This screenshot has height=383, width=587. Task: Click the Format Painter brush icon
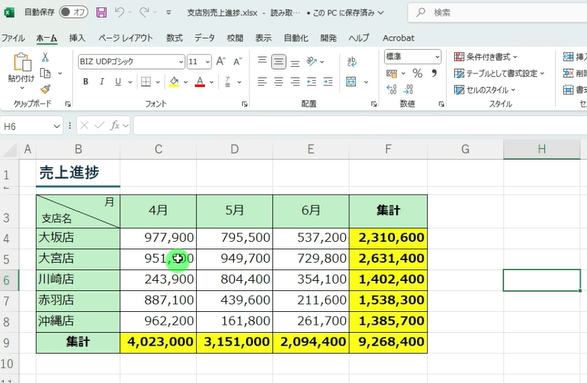[x=45, y=89]
